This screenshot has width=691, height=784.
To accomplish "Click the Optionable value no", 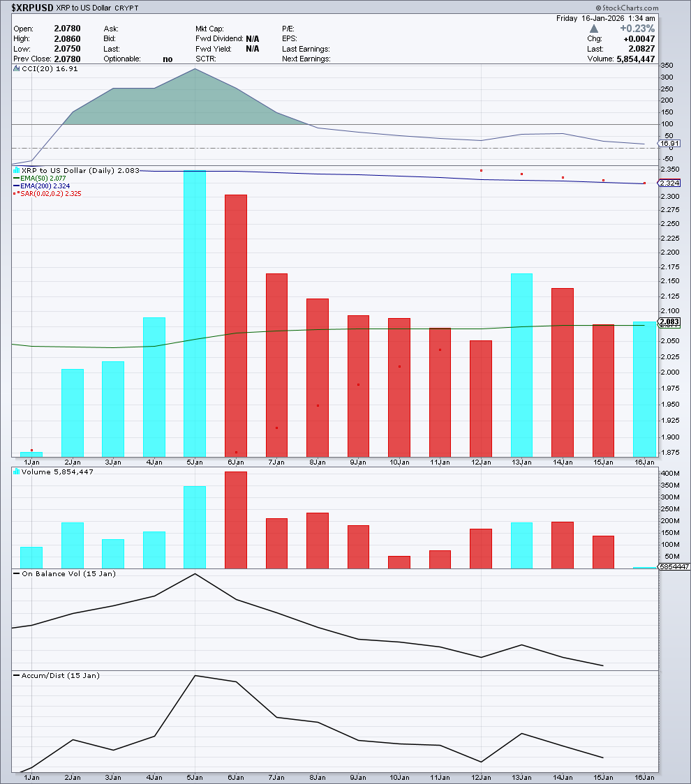I will click(x=168, y=59).
